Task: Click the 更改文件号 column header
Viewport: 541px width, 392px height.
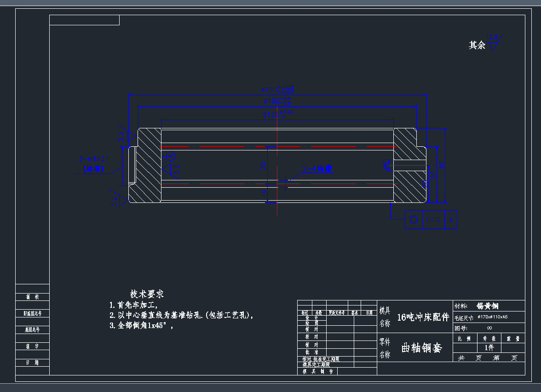Action: coord(337,313)
